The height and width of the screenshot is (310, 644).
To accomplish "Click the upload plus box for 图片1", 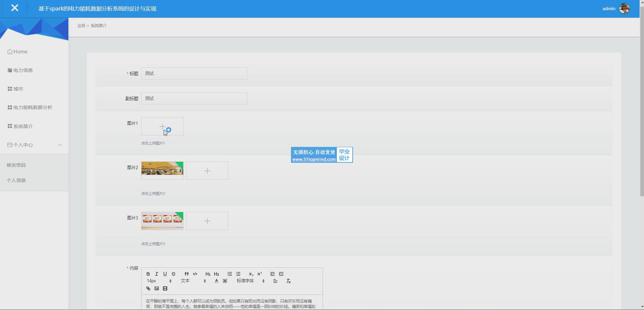I will click(x=162, y=126).
